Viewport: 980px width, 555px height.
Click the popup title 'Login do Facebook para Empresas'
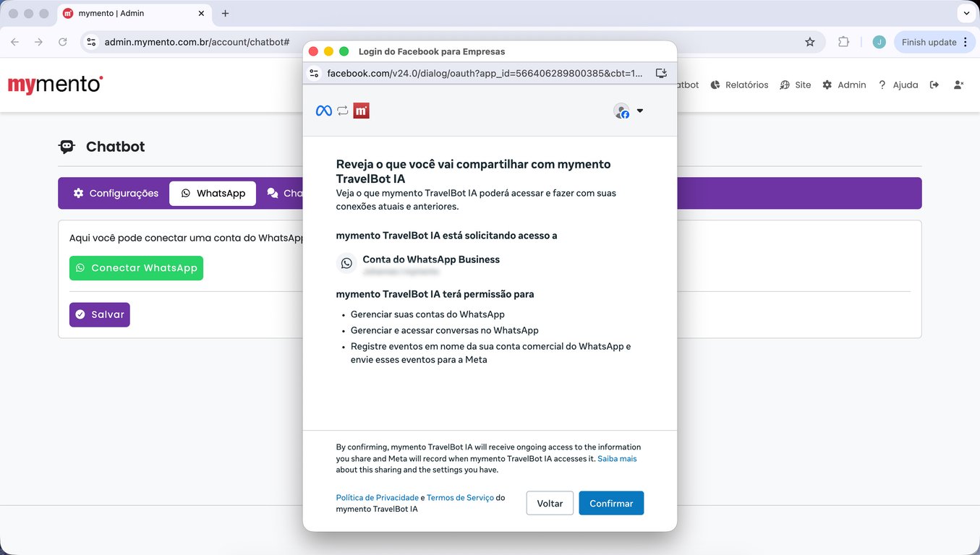pos(432,51)
